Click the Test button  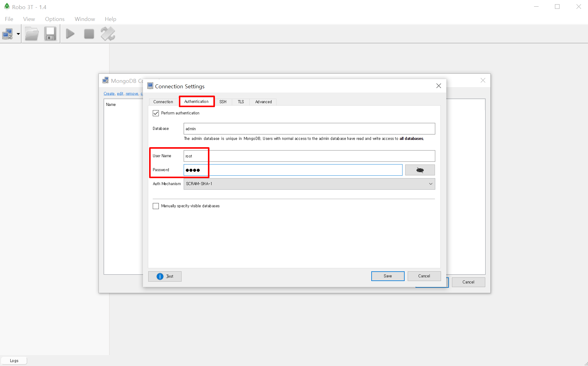[x=165, y=276]
